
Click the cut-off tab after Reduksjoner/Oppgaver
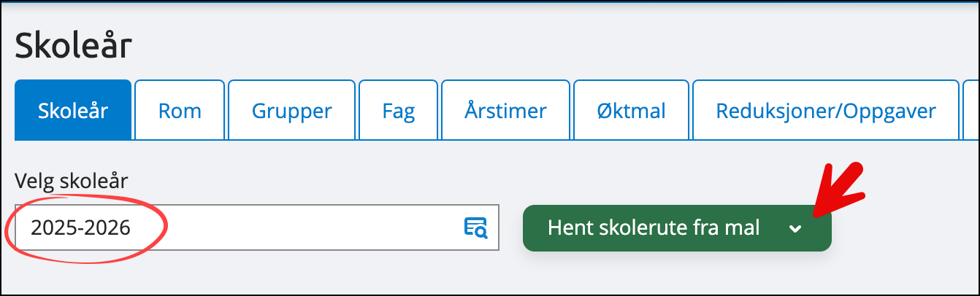click(x=971, y=111)
